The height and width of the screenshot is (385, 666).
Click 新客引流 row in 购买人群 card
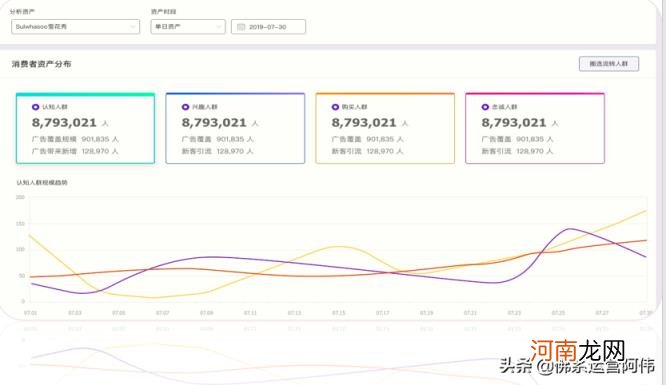click(367, 151)
